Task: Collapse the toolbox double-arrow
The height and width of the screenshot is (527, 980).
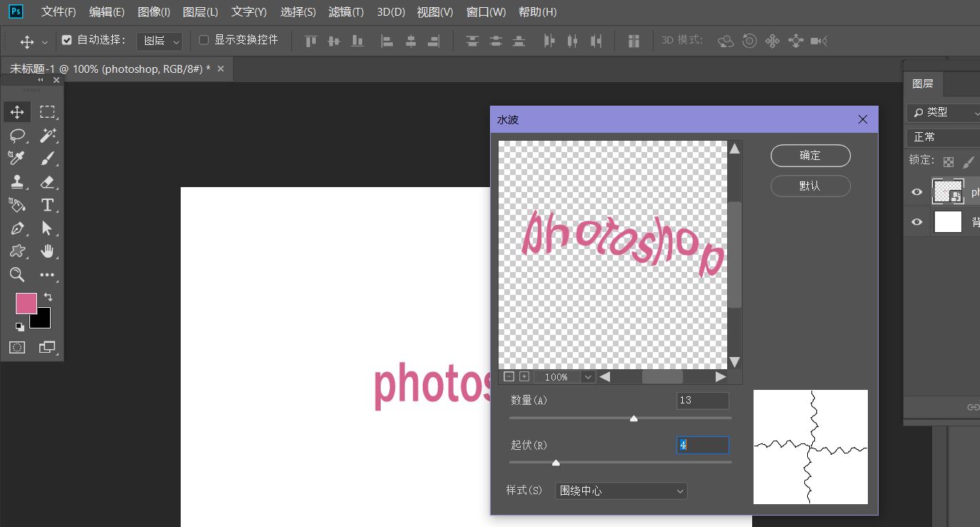Action: coord(41,81)
